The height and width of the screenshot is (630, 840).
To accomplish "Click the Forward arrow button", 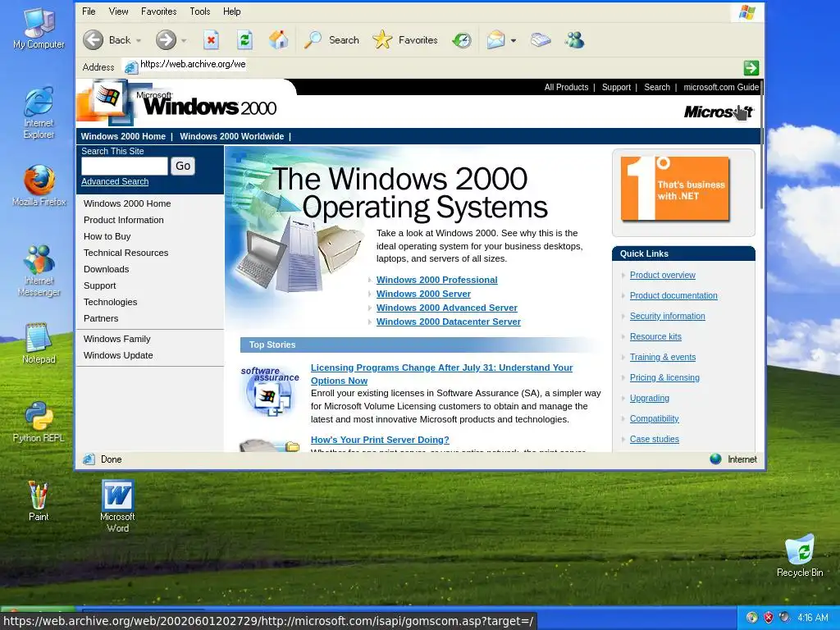I will (166, 40).
